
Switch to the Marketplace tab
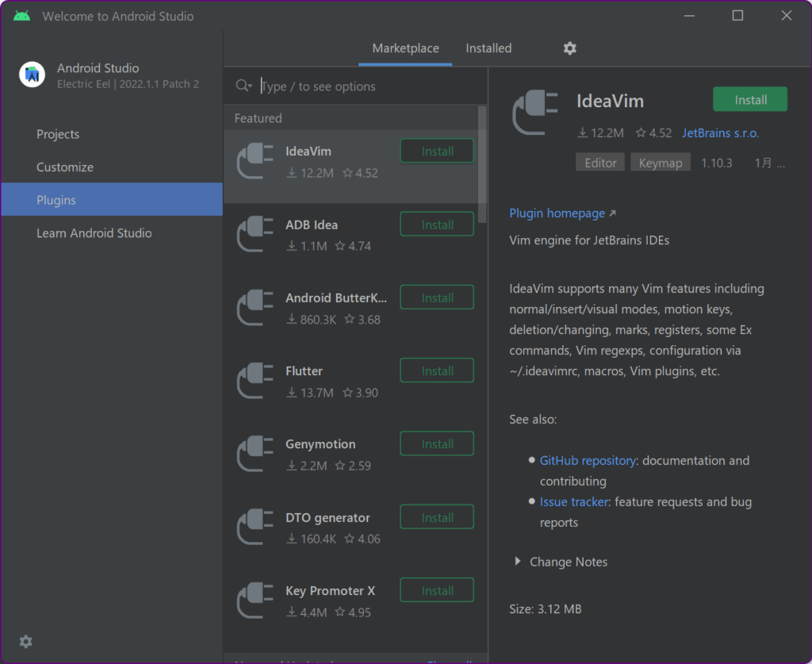tap(405, 48)
